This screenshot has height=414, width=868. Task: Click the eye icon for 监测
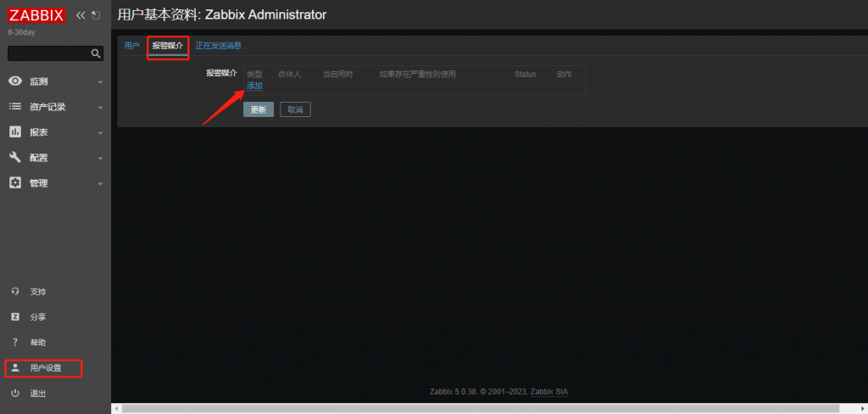15,81
